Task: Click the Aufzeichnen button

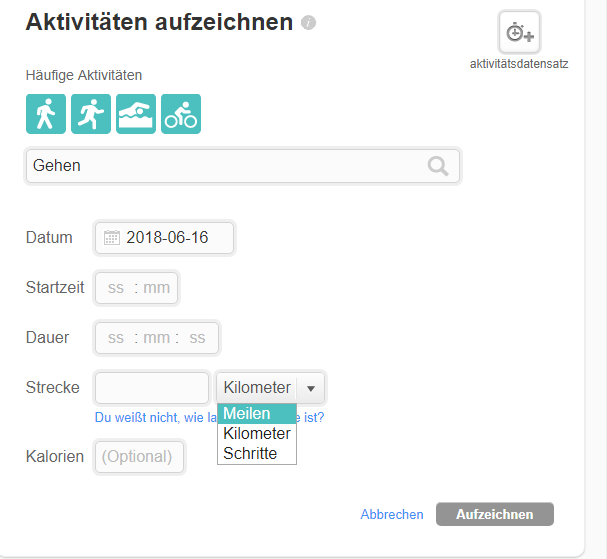Action: click(495, 514)
